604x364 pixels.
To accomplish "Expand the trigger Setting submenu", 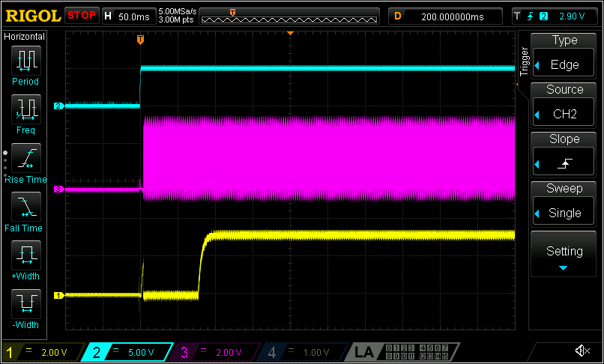I will 564,254.
